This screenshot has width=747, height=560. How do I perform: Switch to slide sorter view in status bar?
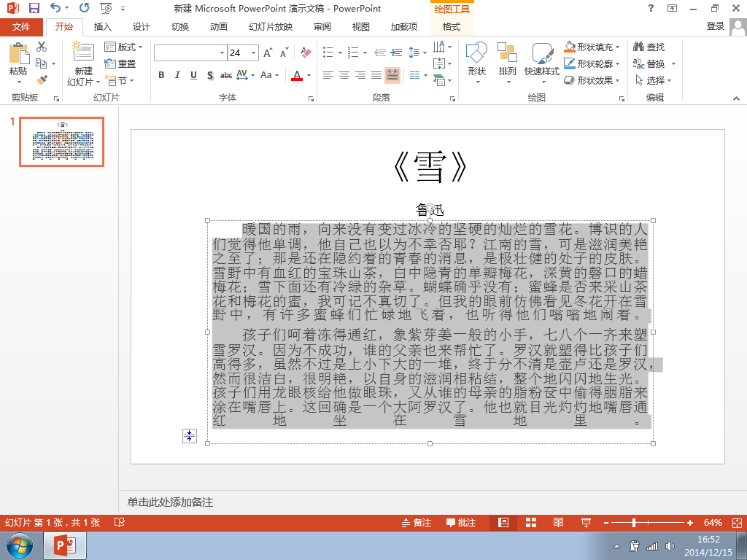point(531,523)
